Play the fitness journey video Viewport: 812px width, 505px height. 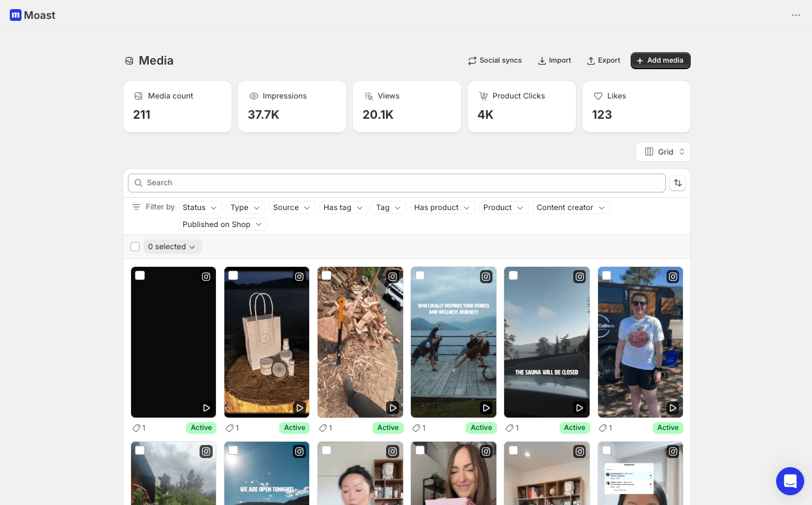(486, 408)
